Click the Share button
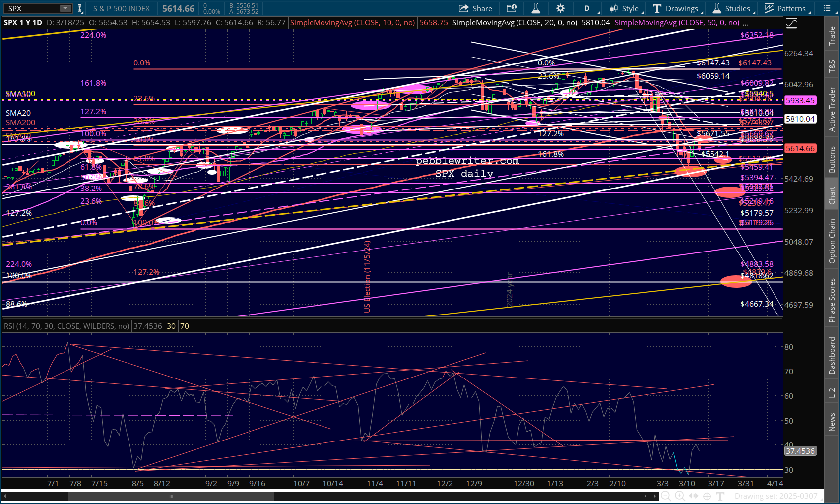The height and width of the screenshot is (504, 840). point(475,8)
